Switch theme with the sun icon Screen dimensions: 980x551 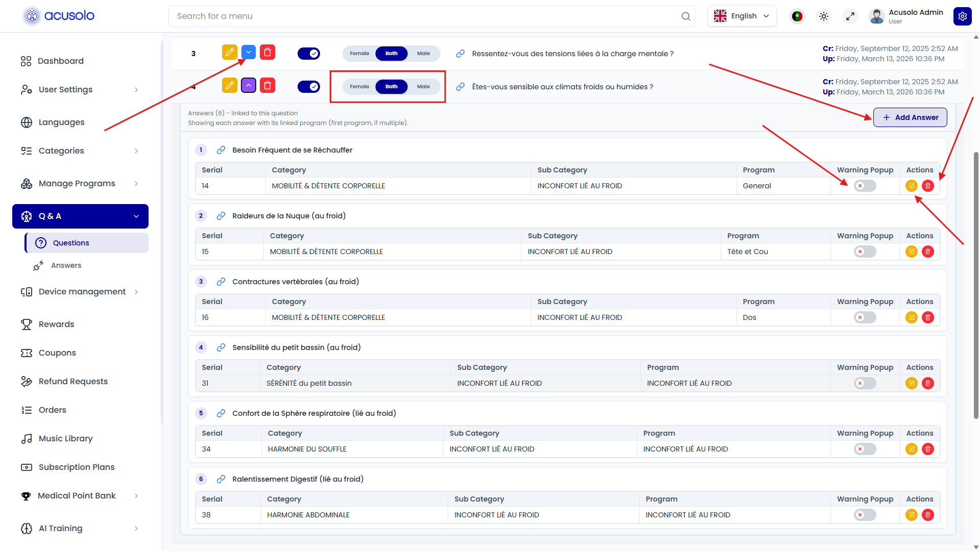[x=824, y=16]
